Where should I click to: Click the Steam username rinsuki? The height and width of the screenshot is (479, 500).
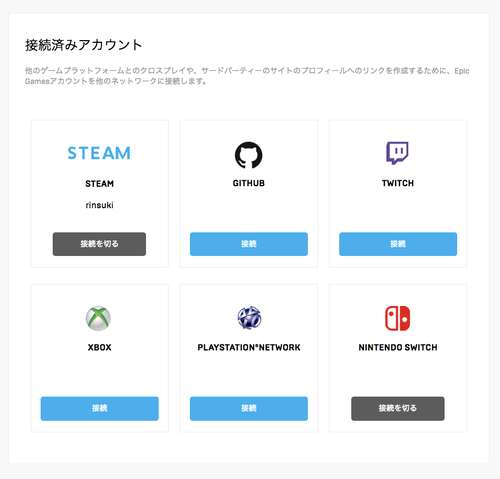(99, 205)
